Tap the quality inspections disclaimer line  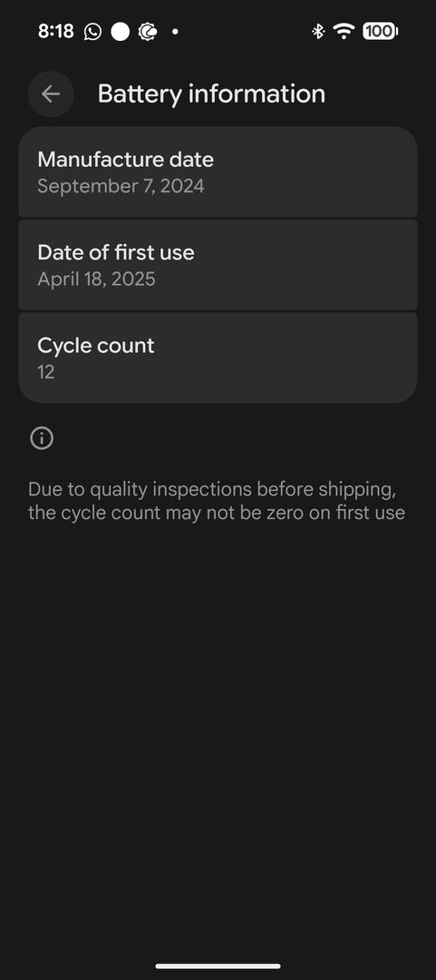click(x=212, y=489)
